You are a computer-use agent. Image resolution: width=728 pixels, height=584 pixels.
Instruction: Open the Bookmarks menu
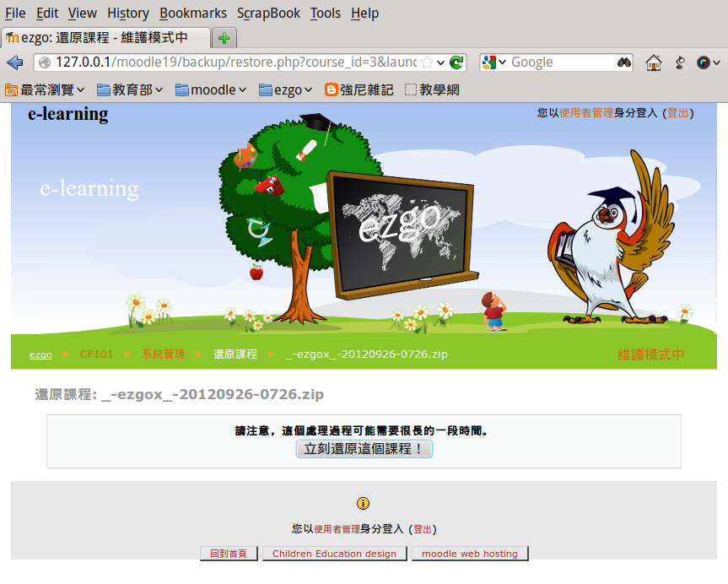pos(193,13)
